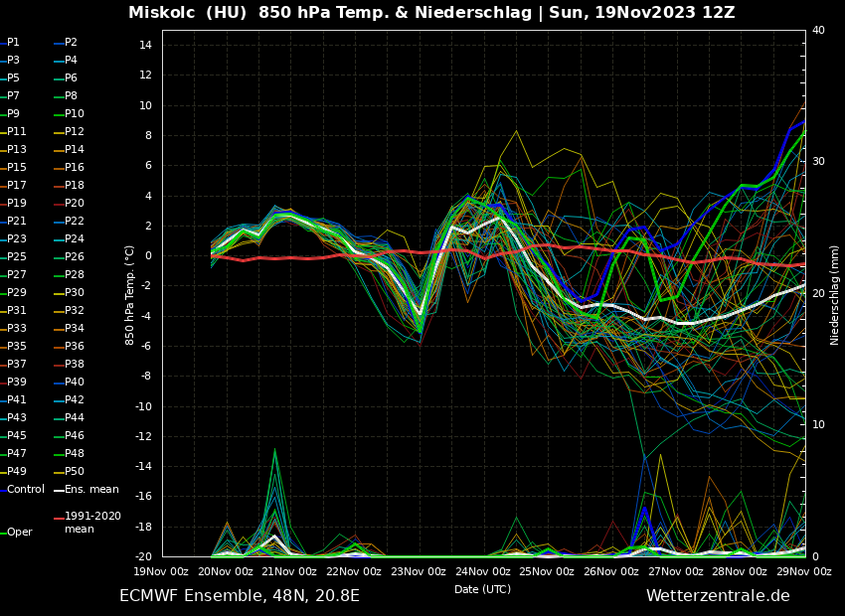Click the Niederschlag (mm) axis label
The width and height of the screenshot is (845, 616).
(x=835, y=295)
